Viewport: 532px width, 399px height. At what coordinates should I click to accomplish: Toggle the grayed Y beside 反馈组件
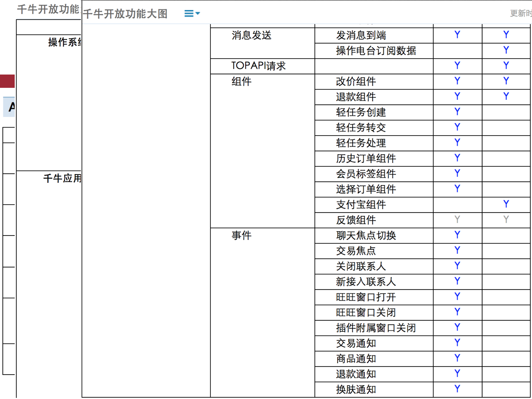pos(457,219)
